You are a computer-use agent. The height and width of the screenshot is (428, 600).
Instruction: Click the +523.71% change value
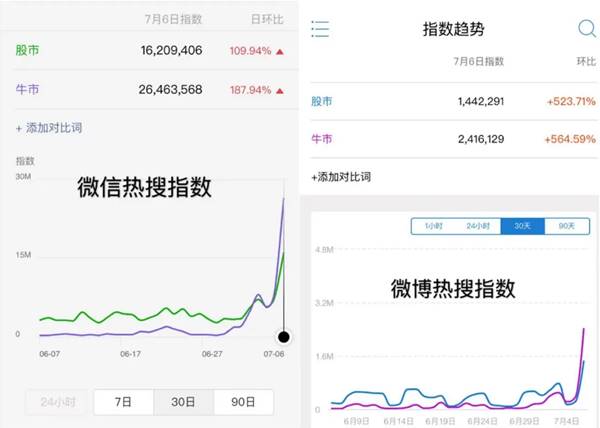pos(571,101)
